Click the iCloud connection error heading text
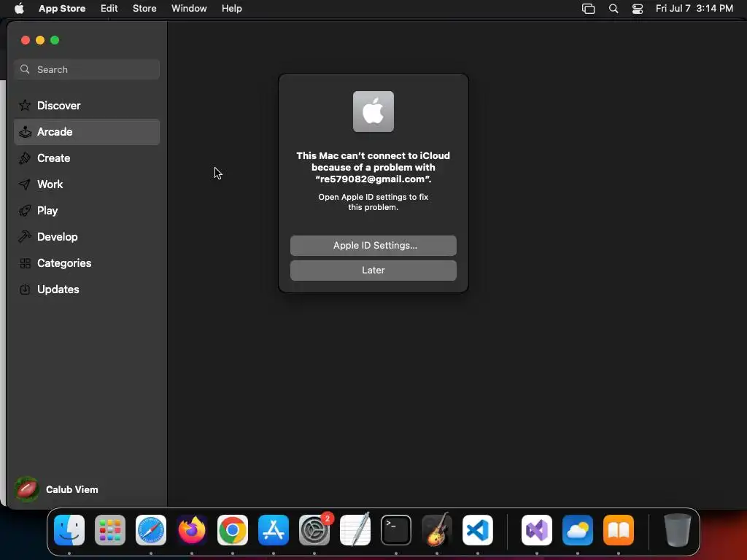Image resolution: width=747 pixels, height=560 pixels. (373, 167)
